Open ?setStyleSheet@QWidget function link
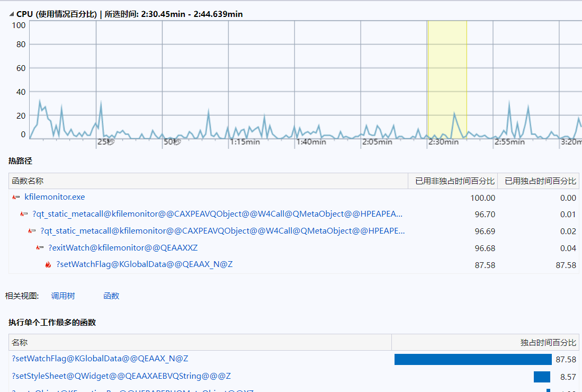Screen dimensions: 582x392 click(121, 376)
